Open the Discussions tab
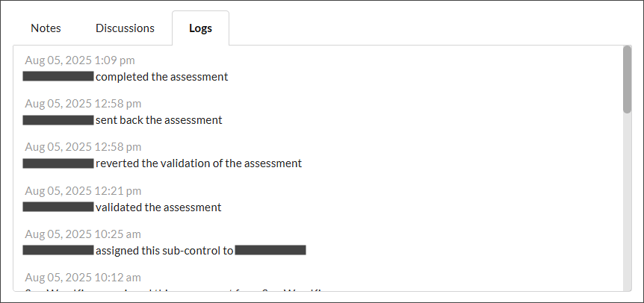644x303 pixels. pyautogui.click(x=125, y=28)
